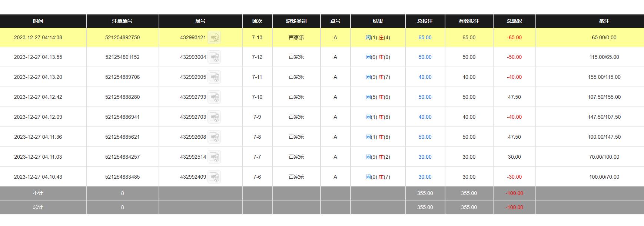
Task: Select the row timestamped 2023-12-27 04:10:43
Action: (x=38, y=177)
